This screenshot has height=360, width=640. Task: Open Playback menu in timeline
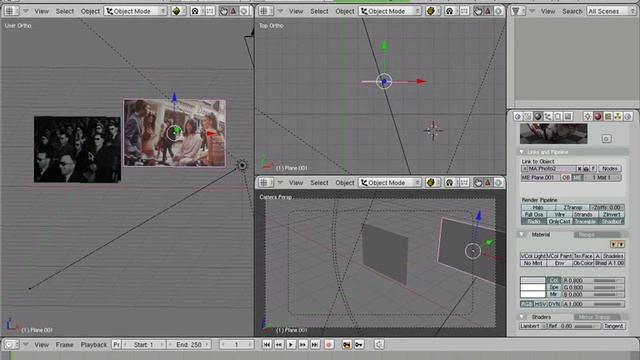click(93, 345)
